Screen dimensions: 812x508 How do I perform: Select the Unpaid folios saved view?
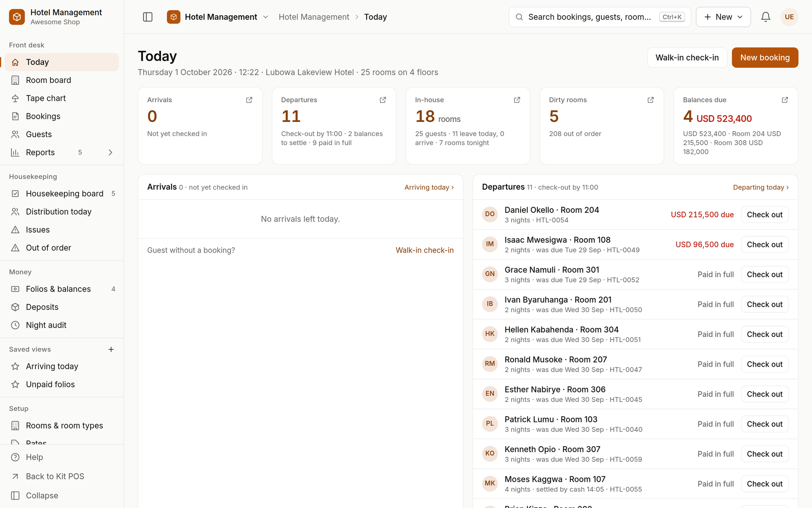click(62, 384)
